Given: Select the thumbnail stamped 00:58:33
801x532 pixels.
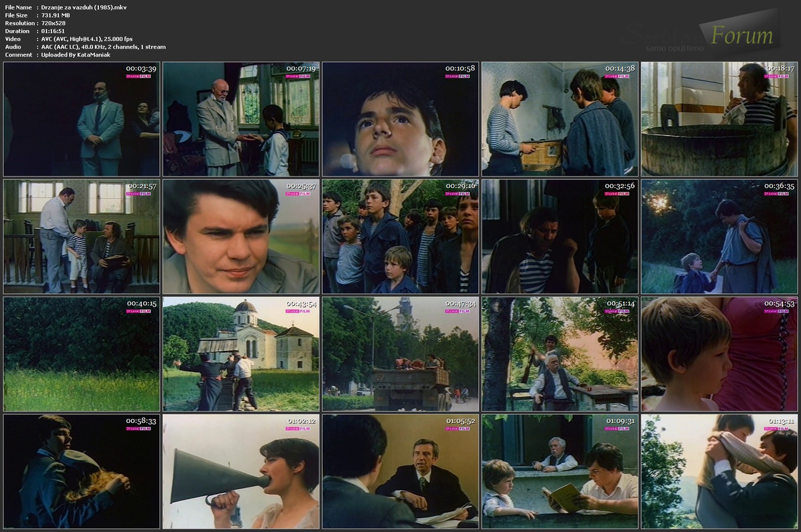Looking at the screenshot, I should [81, 471].
